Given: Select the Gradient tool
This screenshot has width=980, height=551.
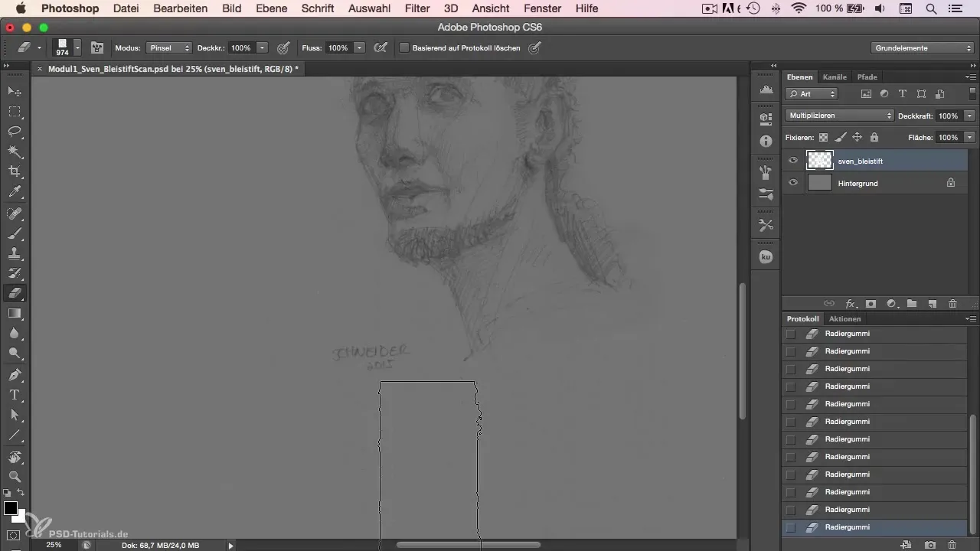Looking at the screenshot, I should click(x=15, y=313).
